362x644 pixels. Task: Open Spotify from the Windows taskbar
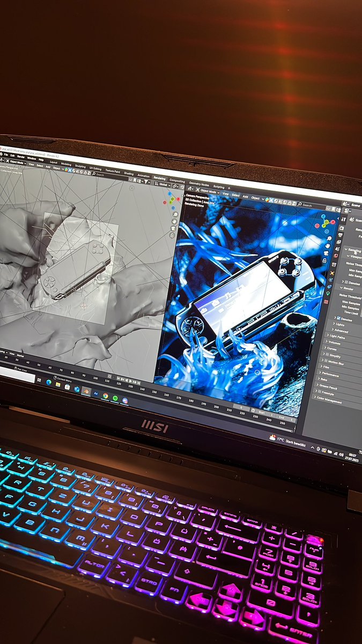[x=115, y=398]
